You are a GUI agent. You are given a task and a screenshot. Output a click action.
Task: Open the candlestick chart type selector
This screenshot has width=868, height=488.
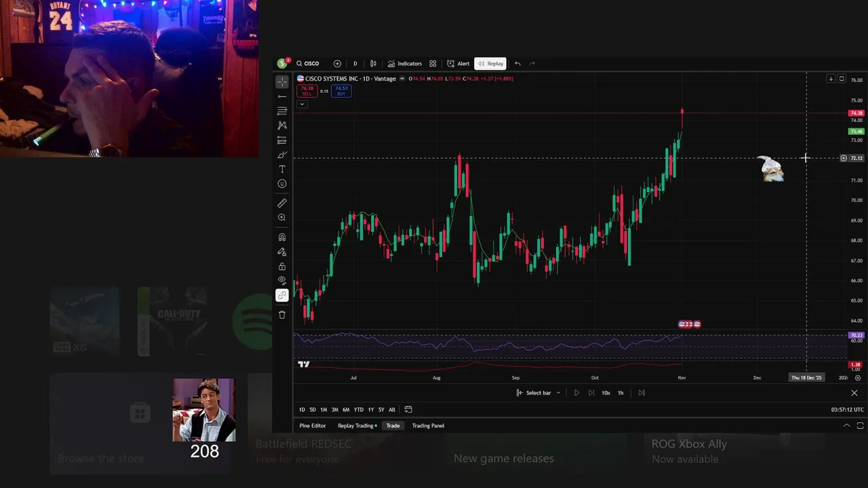[373, 64]
